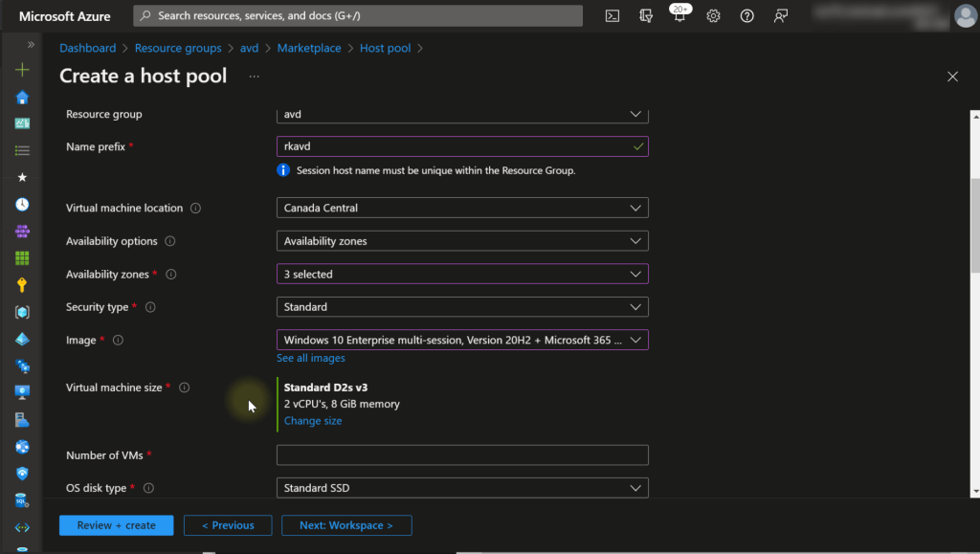Open the SQL databases sidebar icon
Screen dimensions: 980x554
coord(22,499)
